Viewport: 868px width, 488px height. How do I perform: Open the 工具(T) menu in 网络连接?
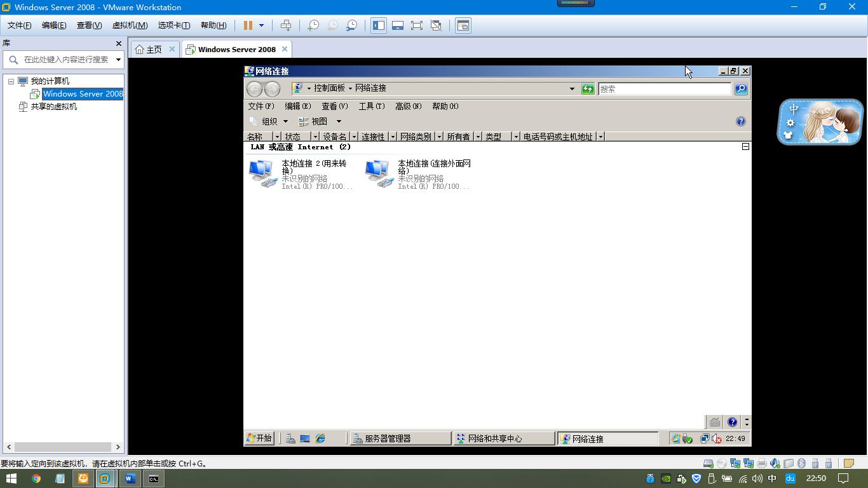tap(372, 106)
